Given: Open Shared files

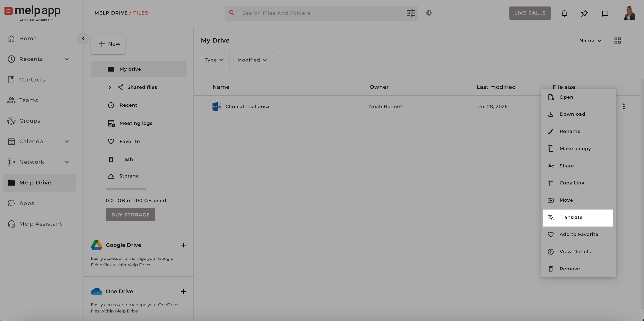Looking at the screenshot, I should point(142,87).
